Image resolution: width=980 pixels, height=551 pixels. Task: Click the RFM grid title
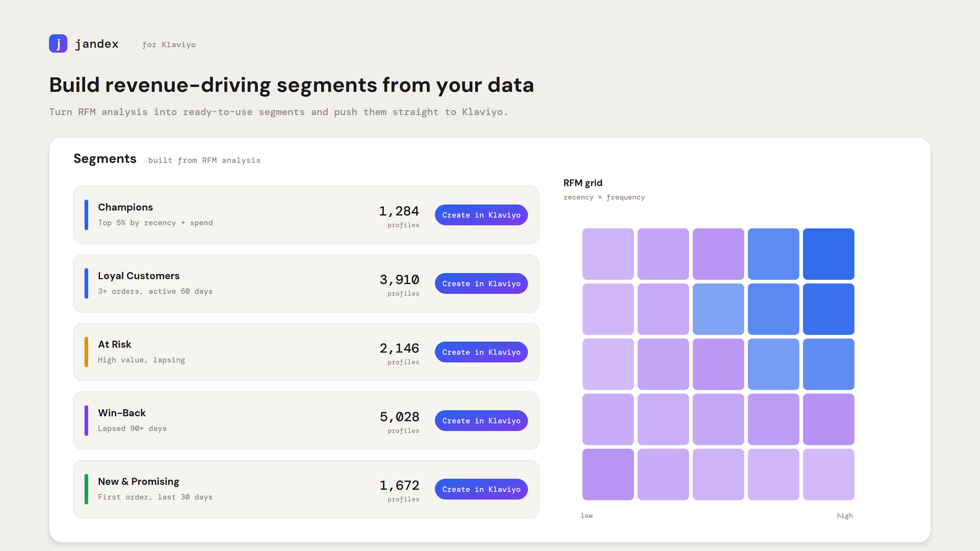click(x=583, y=183)
